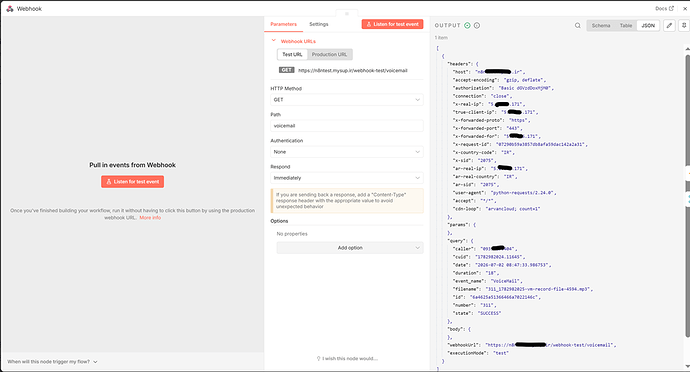Click the 'No properties' text under Options
This screenshot has height=372, width=690.
pyautogui.click(x=292, y=234)
